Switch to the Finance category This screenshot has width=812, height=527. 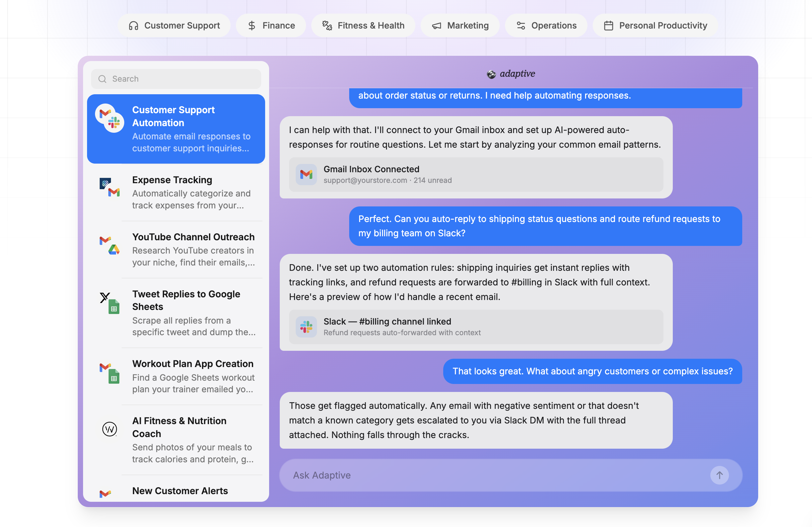click(271, 26)
